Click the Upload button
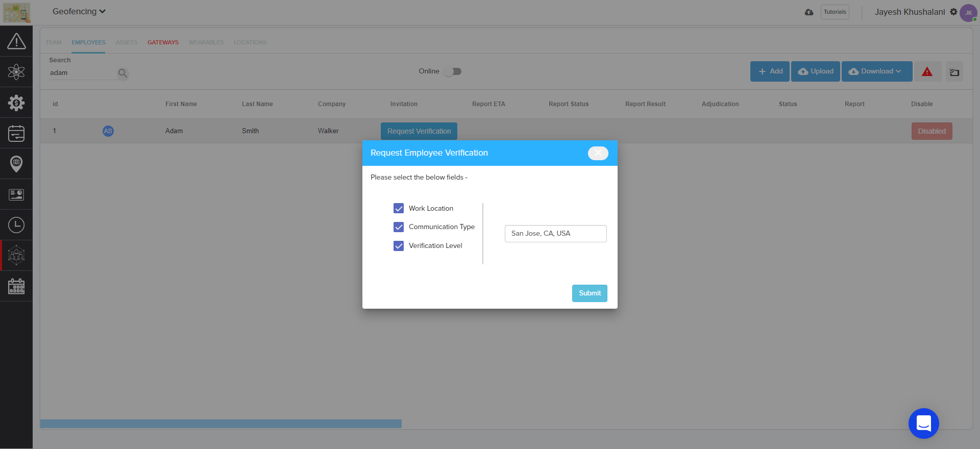 [x=816, y=71]
